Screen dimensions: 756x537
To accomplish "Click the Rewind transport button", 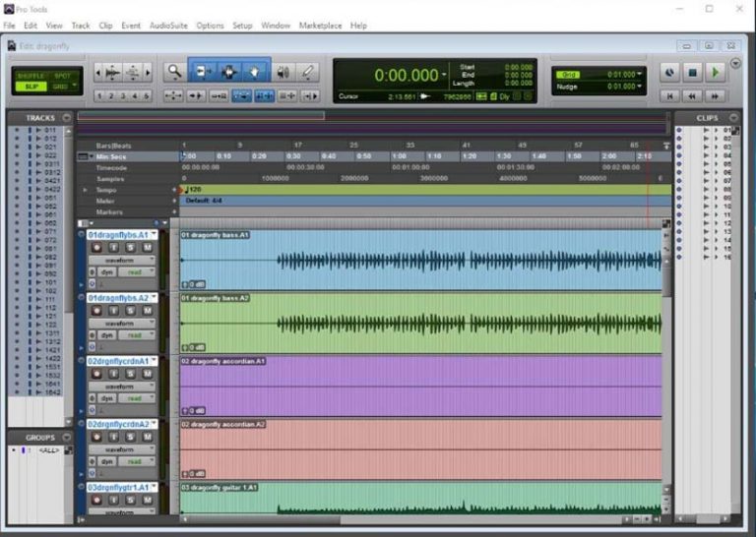I will tap(692, 96).
